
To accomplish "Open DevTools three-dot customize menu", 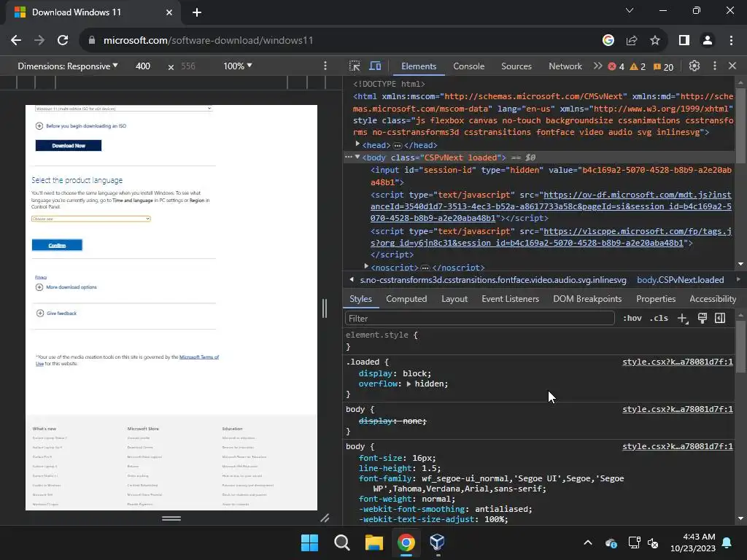I will [715, 66].
